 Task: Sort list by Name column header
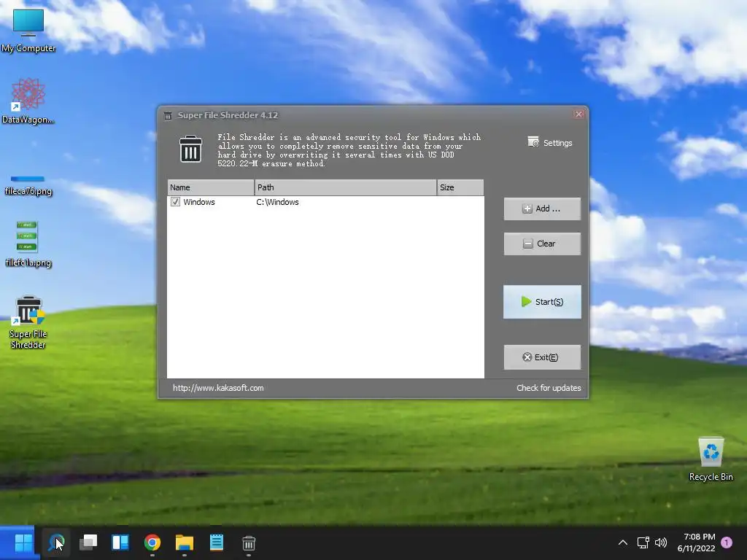(211, 187)
